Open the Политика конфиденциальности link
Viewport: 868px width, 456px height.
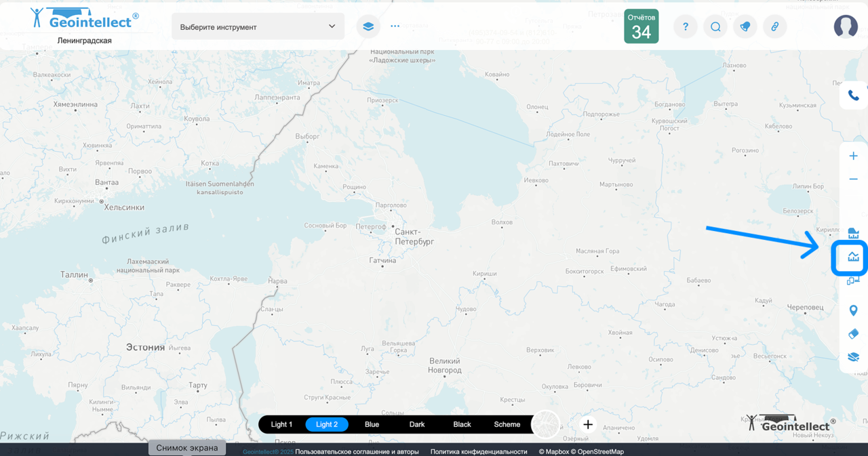478,451
